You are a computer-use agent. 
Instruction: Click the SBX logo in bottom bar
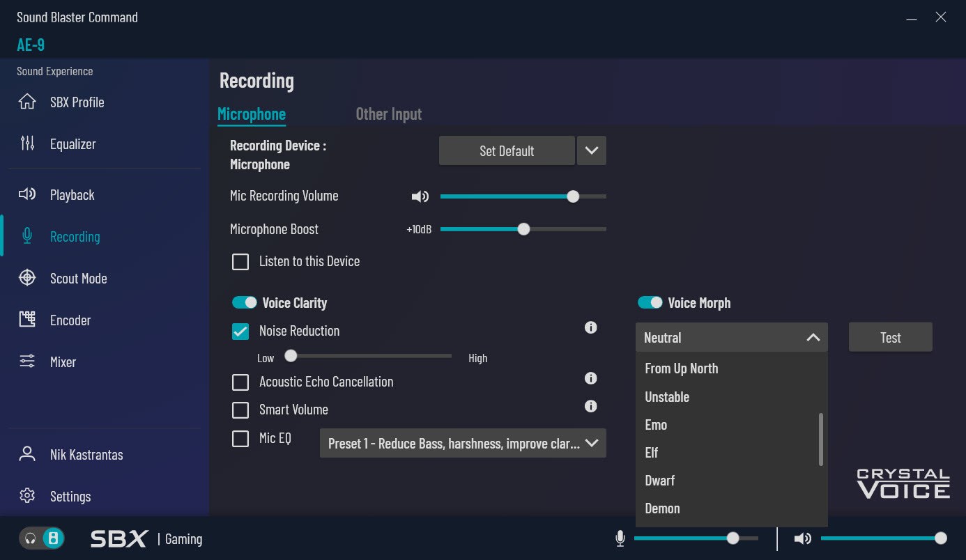(119, 538)
